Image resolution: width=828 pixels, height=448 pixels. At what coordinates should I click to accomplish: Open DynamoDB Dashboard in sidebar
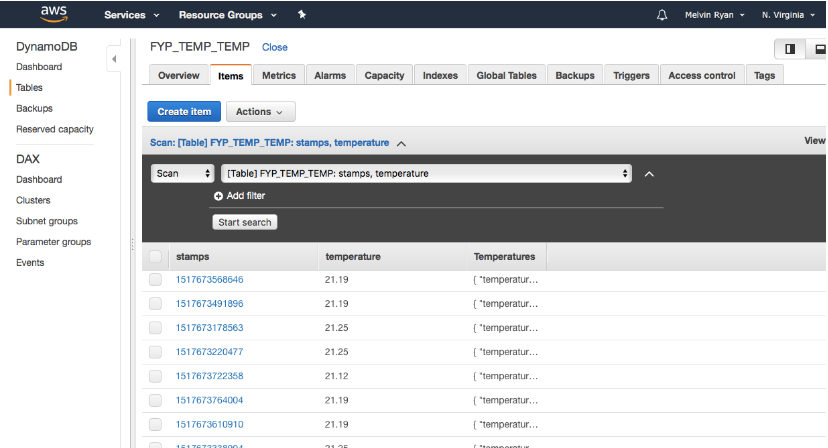39,67
